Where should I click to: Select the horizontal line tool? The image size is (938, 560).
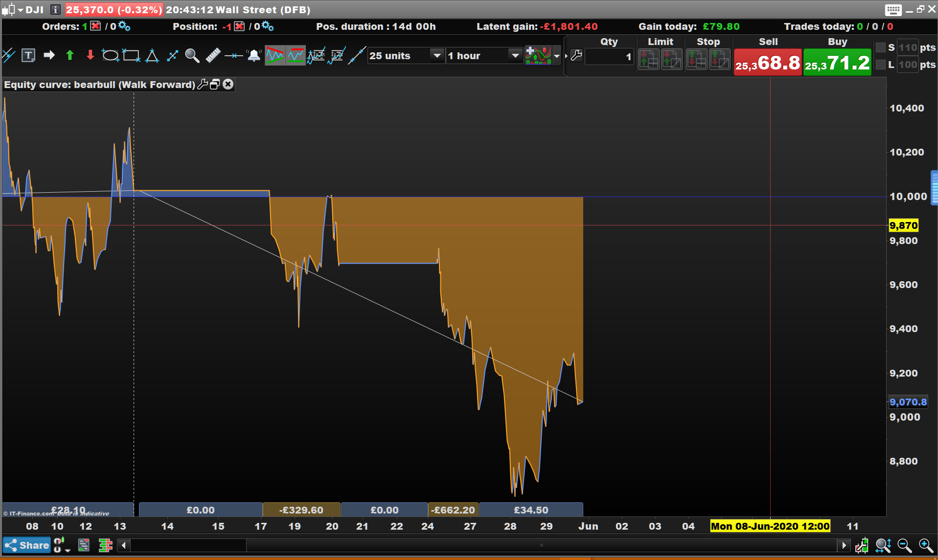[x=234, y=56]
